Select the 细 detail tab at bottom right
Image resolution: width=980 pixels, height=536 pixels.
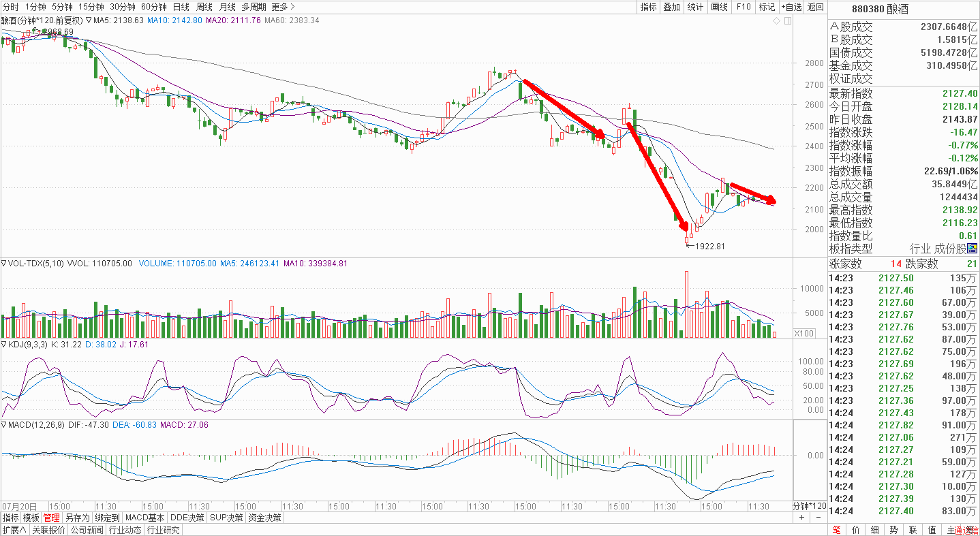[x=874, y=530]
